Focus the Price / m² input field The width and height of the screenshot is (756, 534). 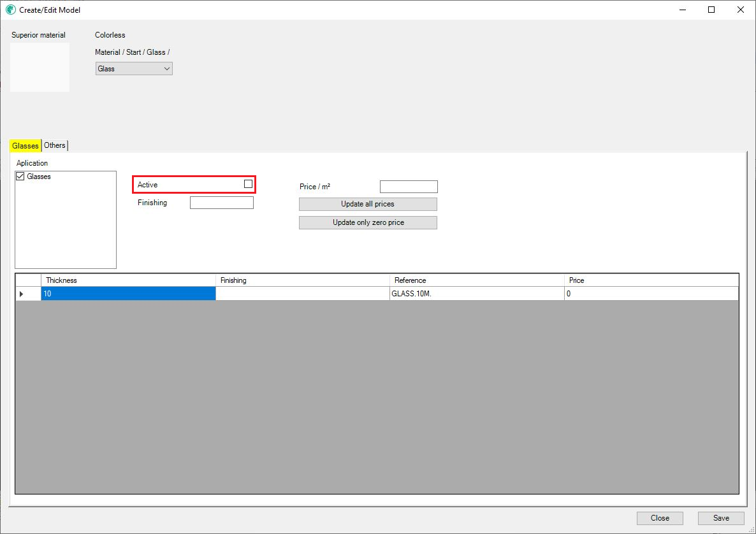[x=409, y=187]
